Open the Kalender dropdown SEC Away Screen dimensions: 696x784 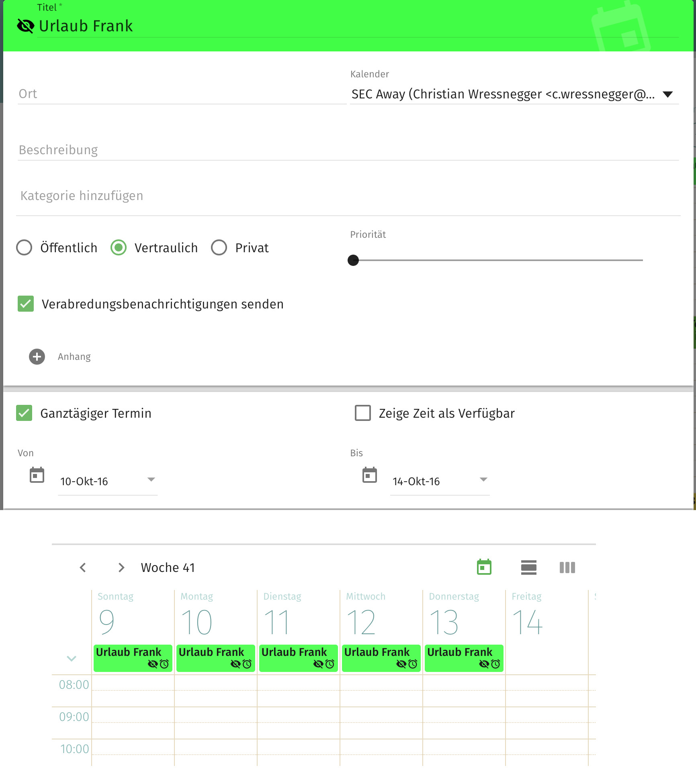point(514,94)
